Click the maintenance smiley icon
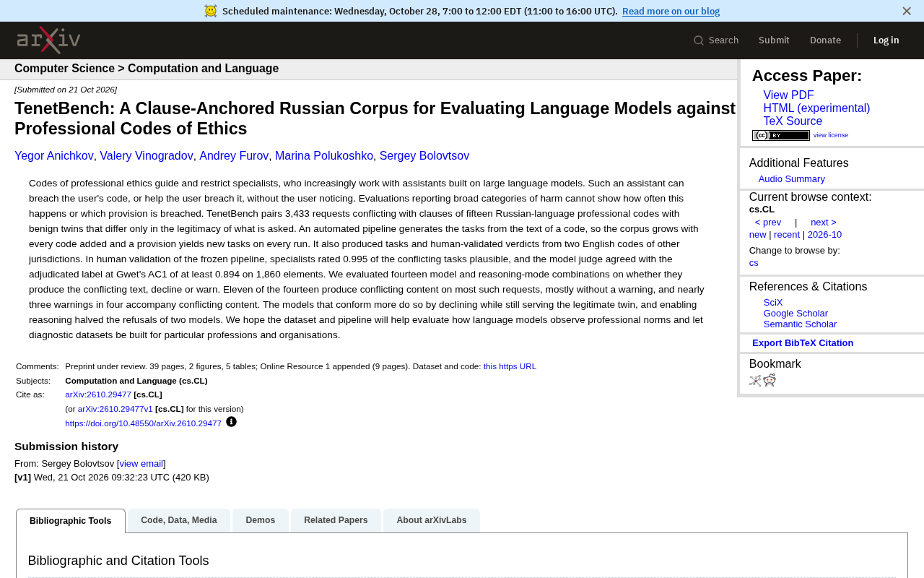This screenshot has height=578, width=924. (x=211, y=11)
